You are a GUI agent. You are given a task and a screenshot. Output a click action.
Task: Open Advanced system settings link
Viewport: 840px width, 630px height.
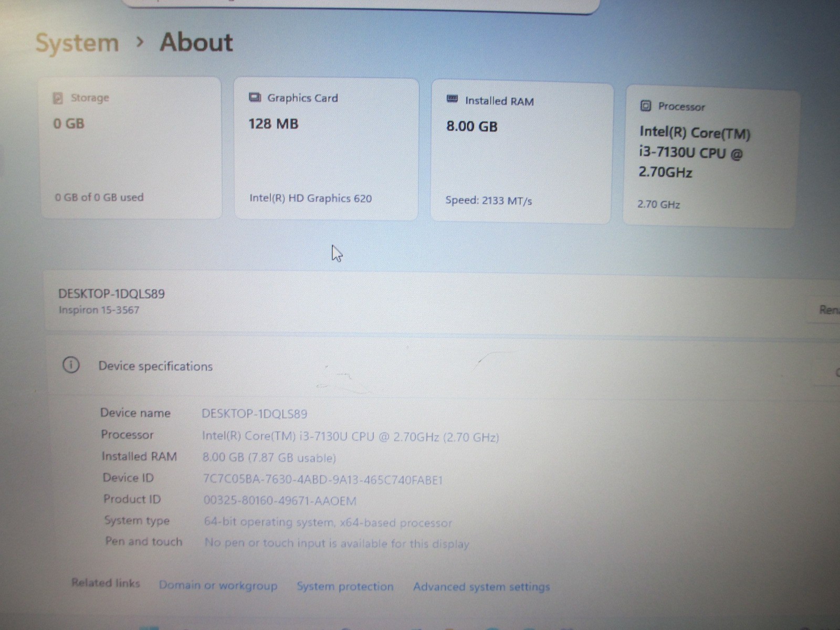(x=481, y=587)
